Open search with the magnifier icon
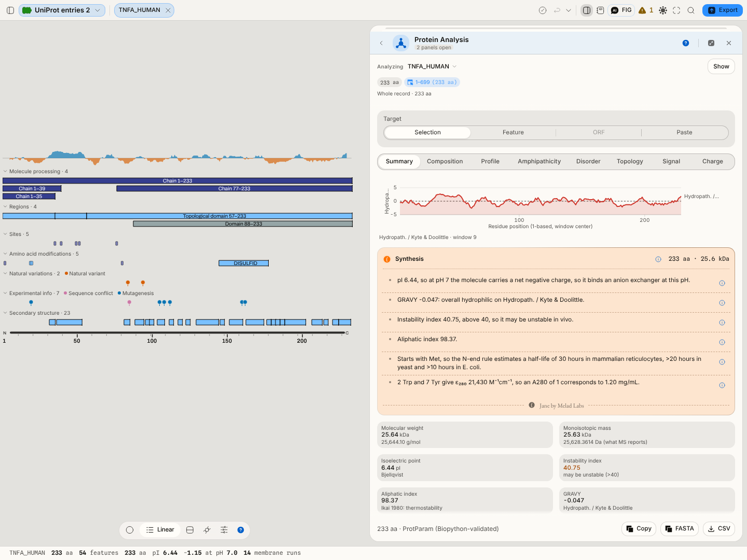The image size is (747, 560). pyautogui.click(x=691, y=10)
